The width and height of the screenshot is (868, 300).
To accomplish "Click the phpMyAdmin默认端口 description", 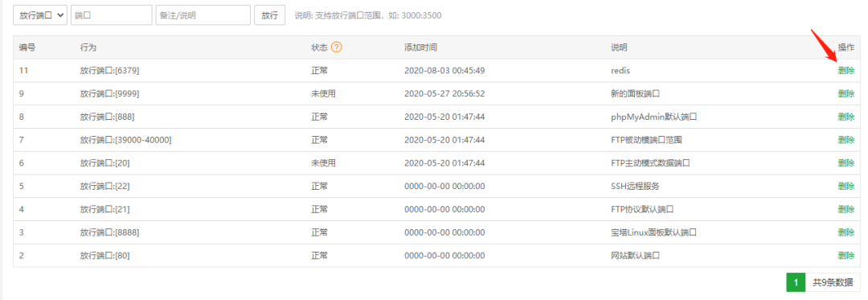I will coord(653,117).
